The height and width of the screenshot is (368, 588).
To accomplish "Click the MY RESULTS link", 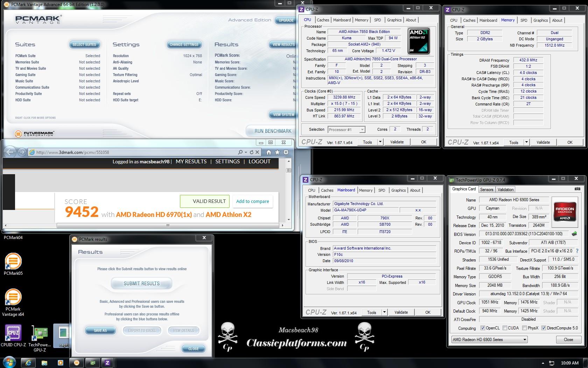I will pyautogui.click(x=191, y=162).
